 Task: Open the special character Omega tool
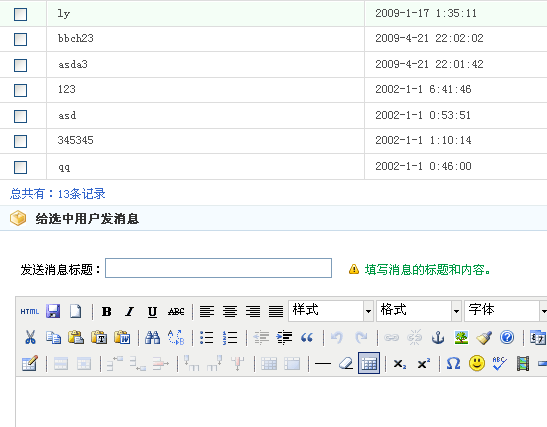[x=453, y=364]
